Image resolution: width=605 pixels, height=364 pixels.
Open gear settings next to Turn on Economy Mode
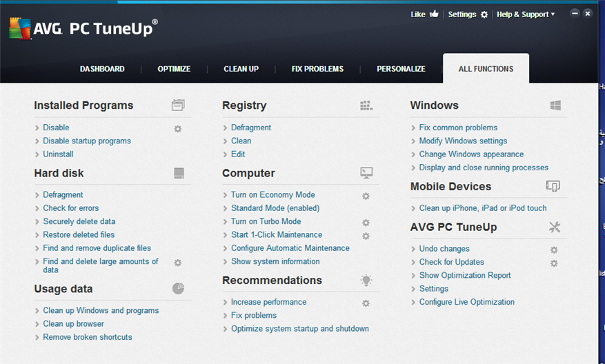[366, 196]
